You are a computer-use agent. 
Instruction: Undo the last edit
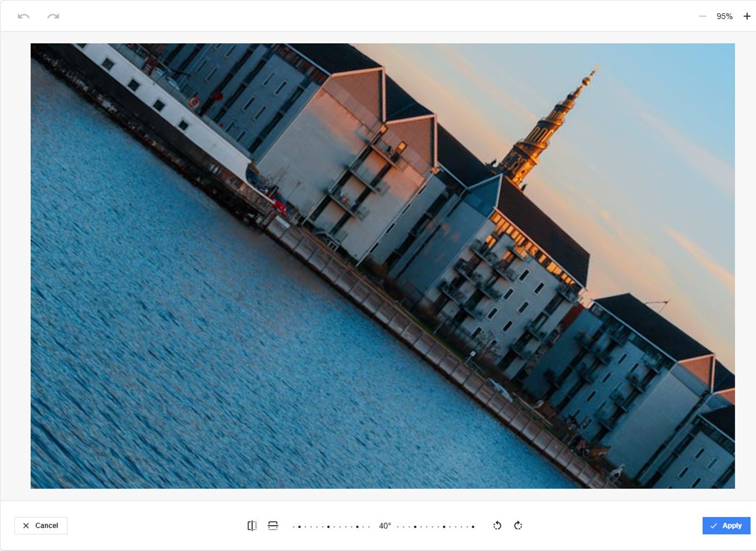(x=24, y=16)
